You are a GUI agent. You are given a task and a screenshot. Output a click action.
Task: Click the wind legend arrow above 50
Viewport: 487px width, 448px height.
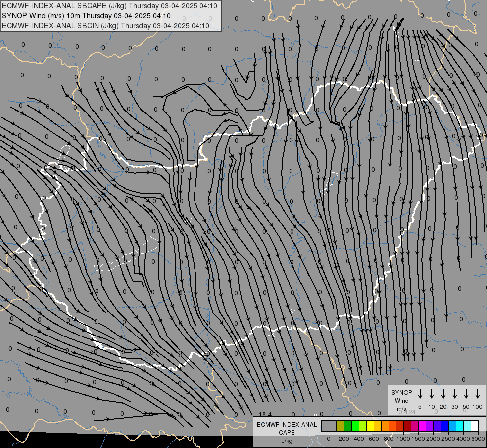[466, 394]
